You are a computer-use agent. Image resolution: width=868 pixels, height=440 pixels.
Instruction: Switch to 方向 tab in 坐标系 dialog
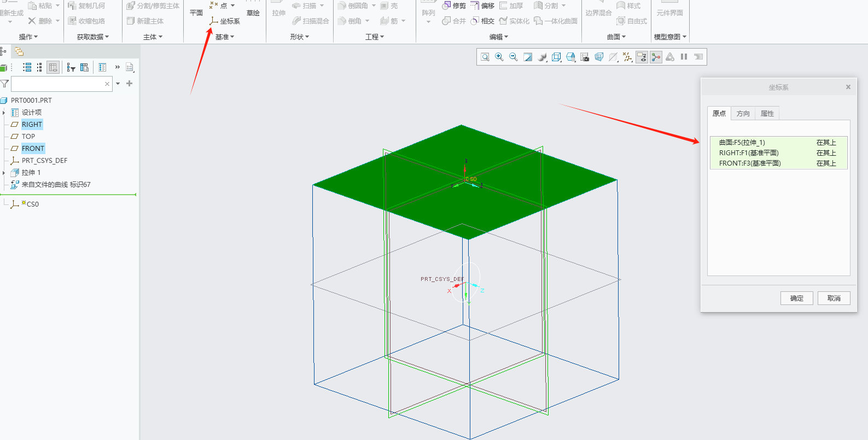[743, 114]
